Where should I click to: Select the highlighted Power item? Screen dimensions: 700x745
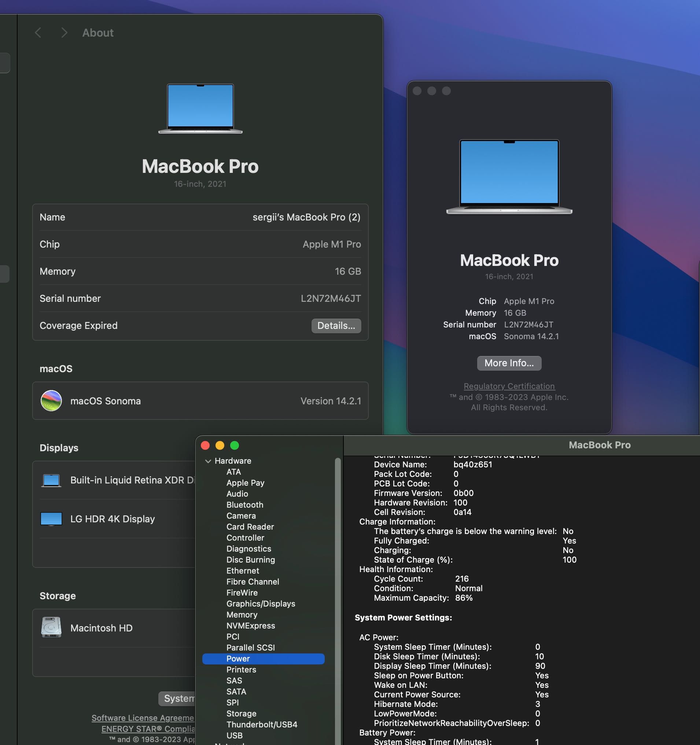tap(263, 659)
